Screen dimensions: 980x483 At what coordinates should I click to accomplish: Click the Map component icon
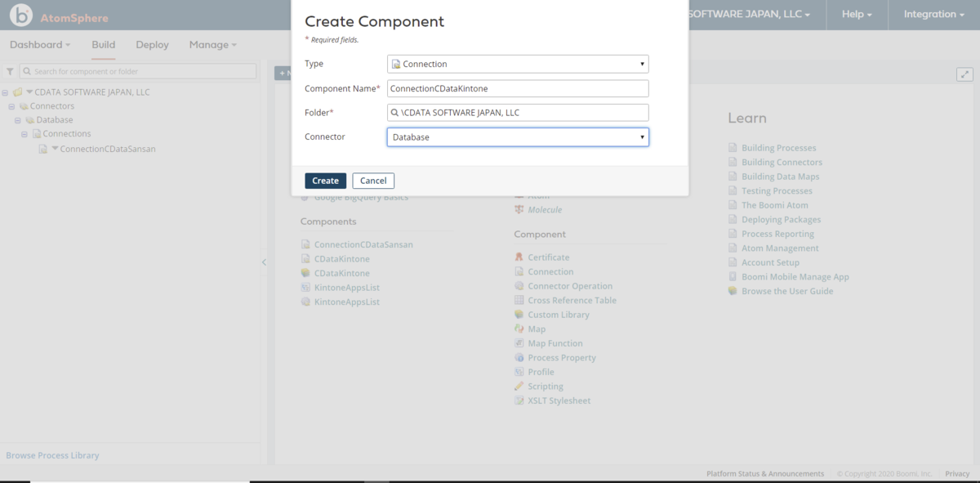pyautogui.click(x=519, y=329)
